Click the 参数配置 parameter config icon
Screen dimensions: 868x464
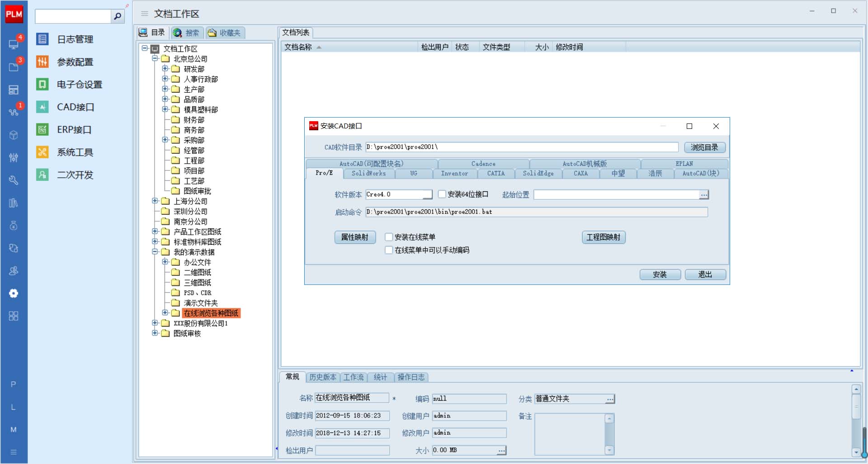[42, 62]
